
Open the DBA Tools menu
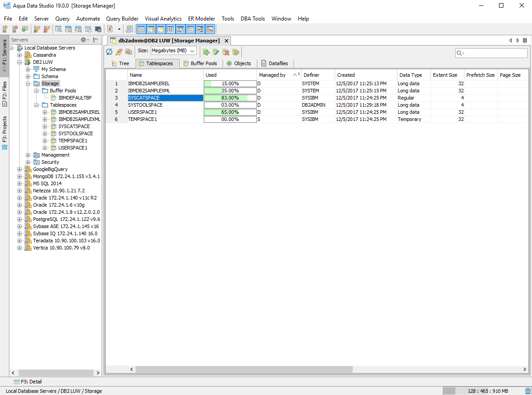[x=253, y=19]
